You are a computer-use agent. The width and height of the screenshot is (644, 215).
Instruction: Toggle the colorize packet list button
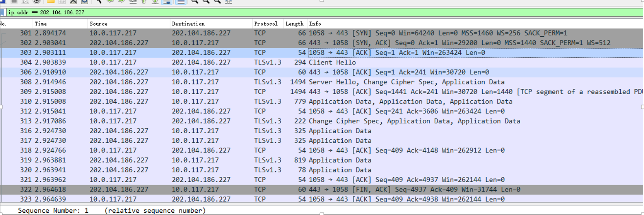coord(181,2)
